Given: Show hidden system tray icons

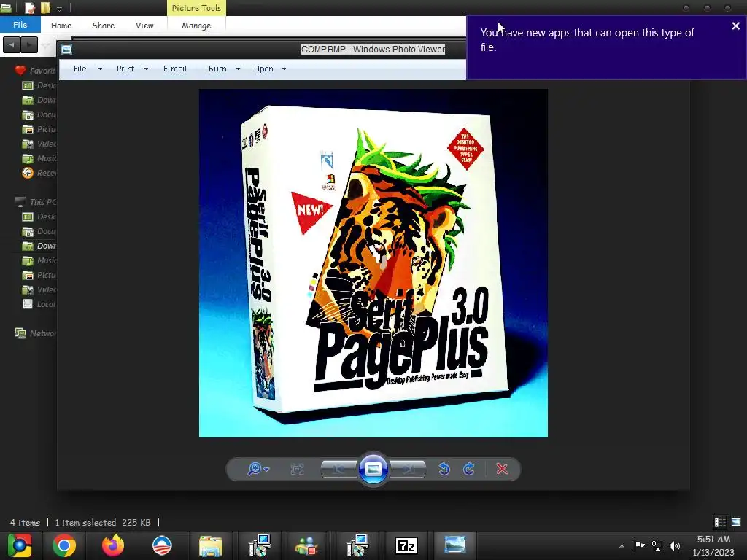Looking at the screenshot, I should (x=622, y=546).
